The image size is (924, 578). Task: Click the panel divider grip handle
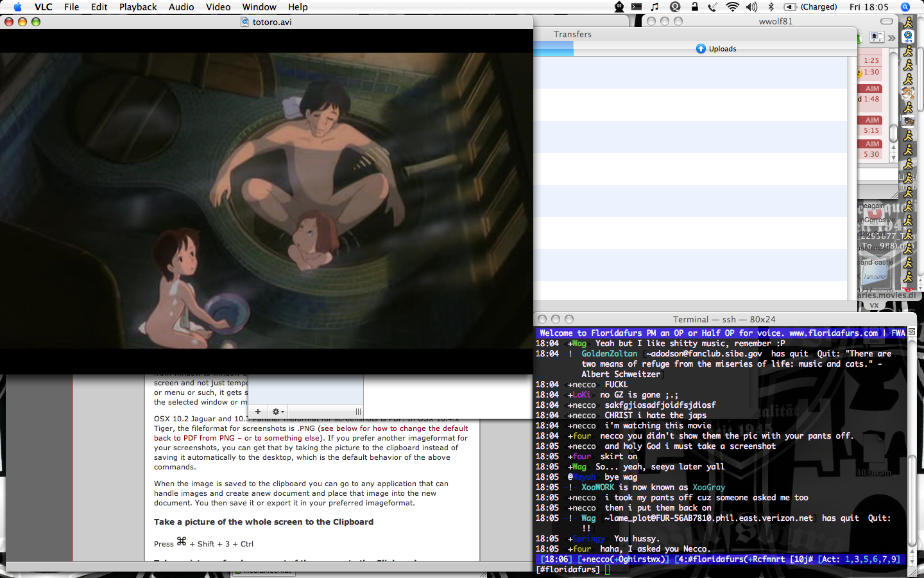(358, 412)
